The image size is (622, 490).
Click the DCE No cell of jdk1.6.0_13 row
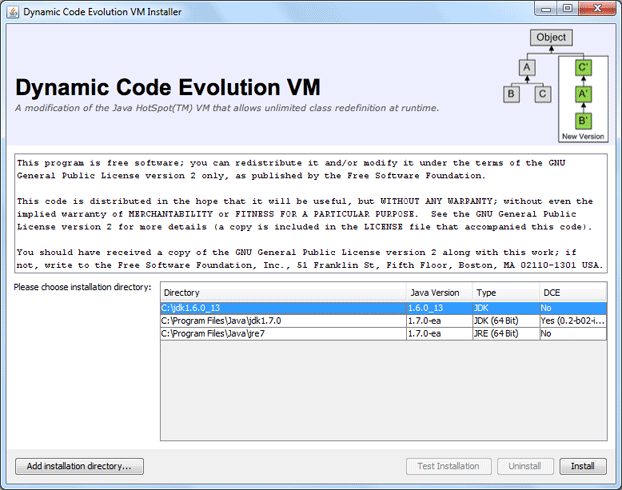pyautogui.click(x=573, y=308)
